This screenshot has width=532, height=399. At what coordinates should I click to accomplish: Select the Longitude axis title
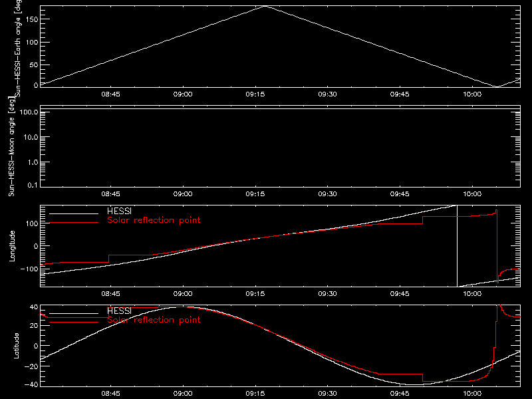tap(12, 246)
